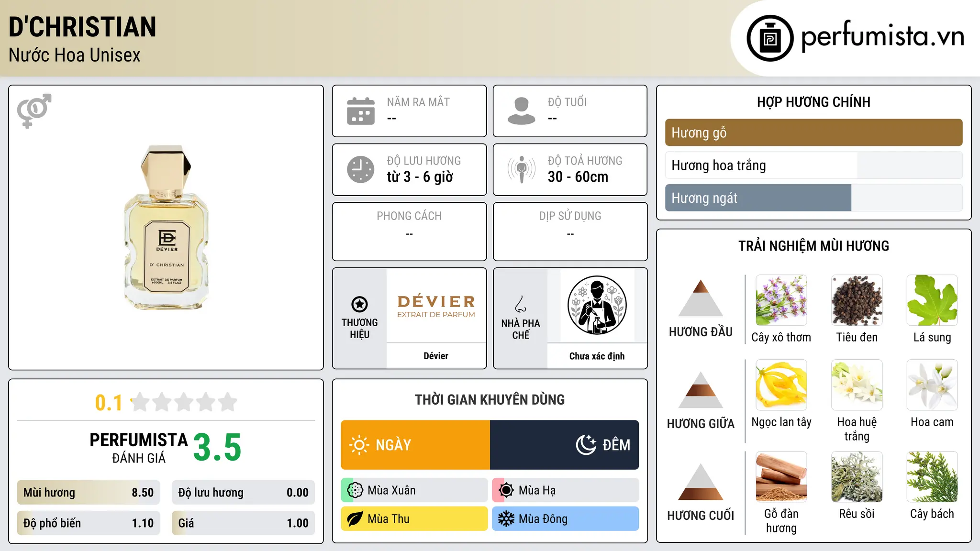
Task: Click the DỊP SỬ DỤNG occasion card
Action: (570, 231)
